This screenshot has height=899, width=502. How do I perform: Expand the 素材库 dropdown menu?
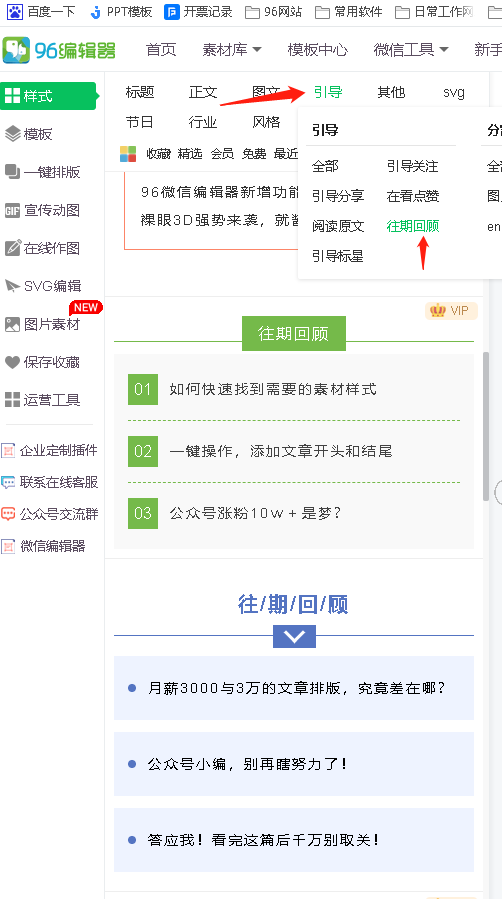click(x=232, y=50)
